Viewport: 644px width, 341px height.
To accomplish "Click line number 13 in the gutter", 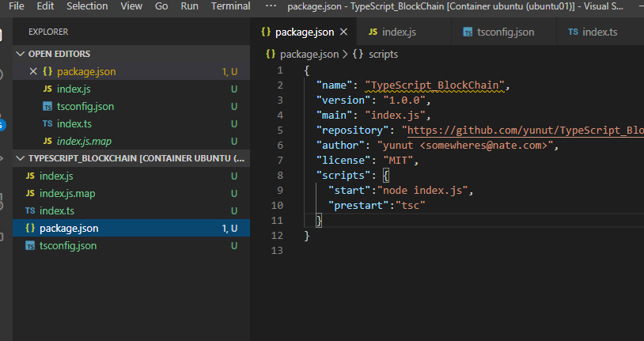I will pyautogui.click(x=277, y=251).
